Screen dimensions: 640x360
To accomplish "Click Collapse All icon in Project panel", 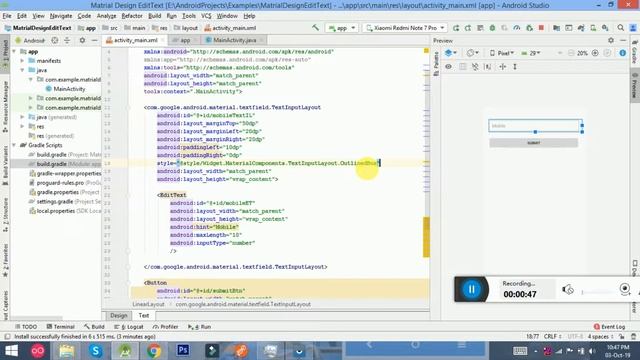I will [67, 40].
